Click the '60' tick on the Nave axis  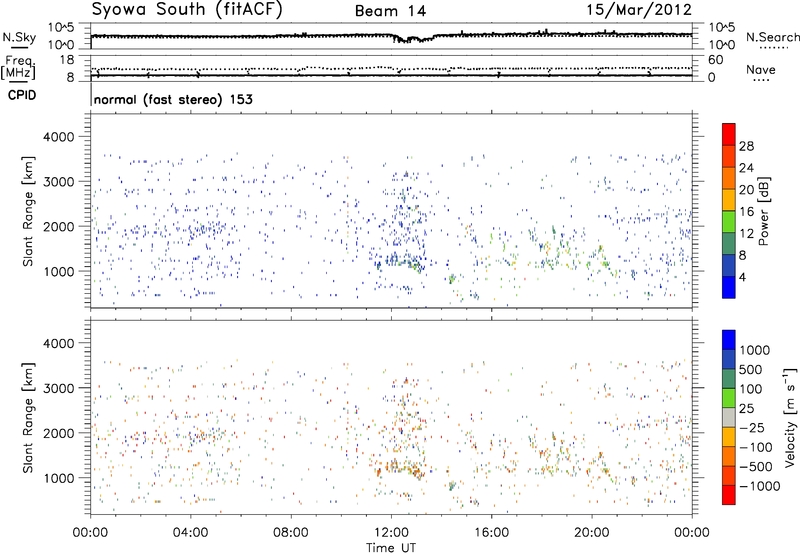[x=715, y=60]
